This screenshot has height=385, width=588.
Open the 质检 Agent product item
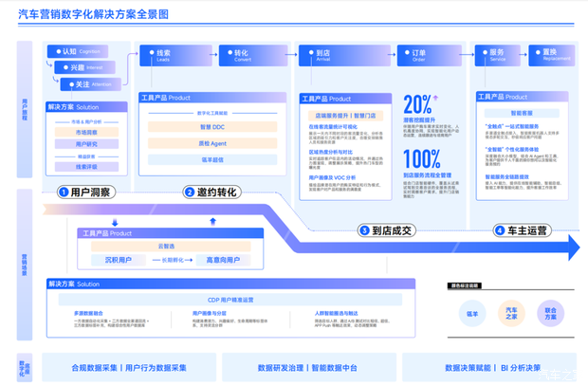211,143
